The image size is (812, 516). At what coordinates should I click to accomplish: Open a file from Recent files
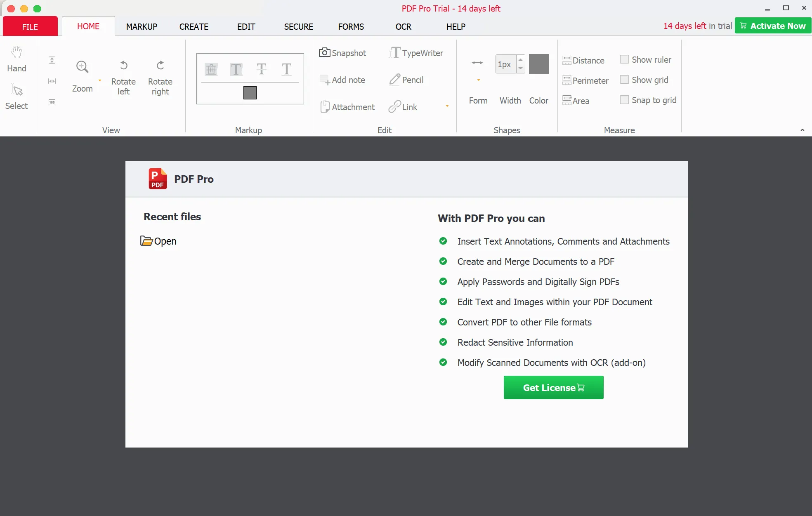(158, 241)
